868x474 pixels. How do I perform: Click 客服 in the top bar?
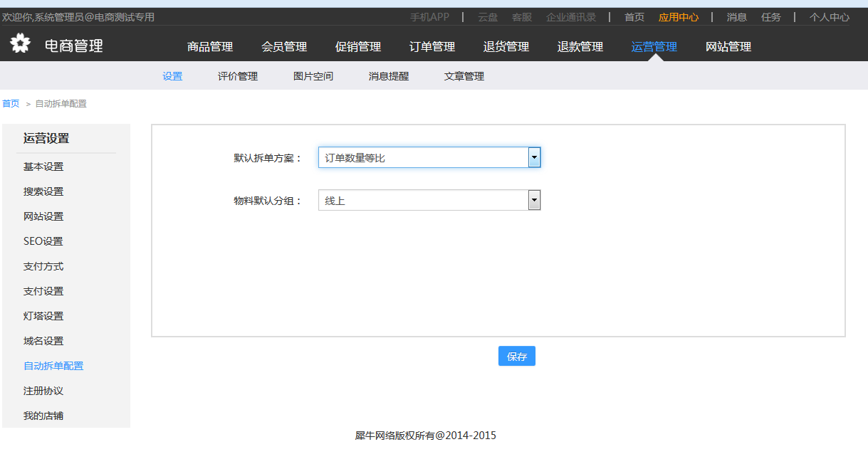pos(522,17)
